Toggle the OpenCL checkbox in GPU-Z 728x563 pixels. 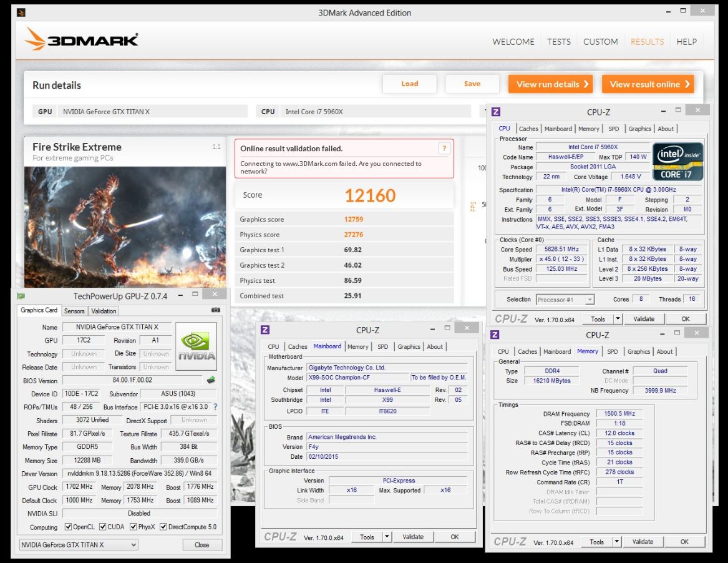click(x=68, y=527)
